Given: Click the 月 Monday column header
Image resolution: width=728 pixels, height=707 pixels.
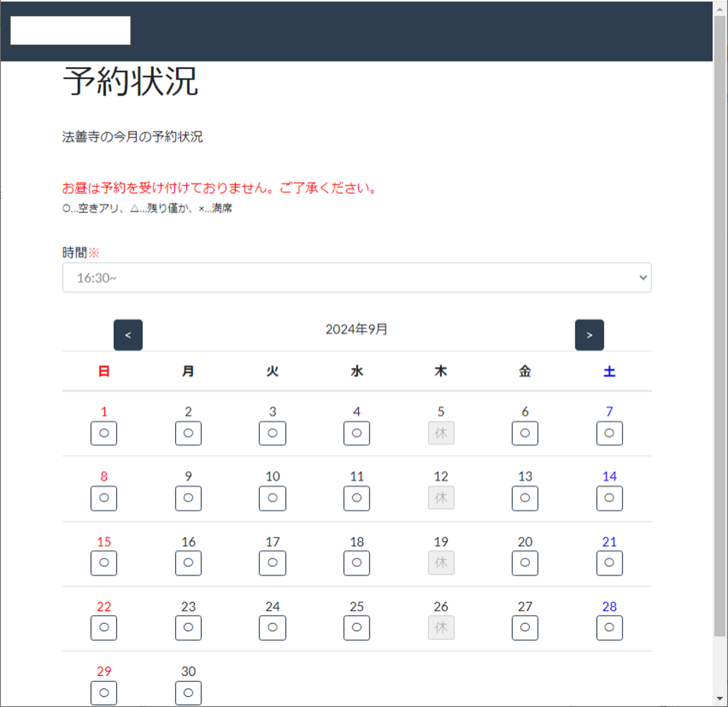Looking at the screenshot, I should tap(188, 371).
